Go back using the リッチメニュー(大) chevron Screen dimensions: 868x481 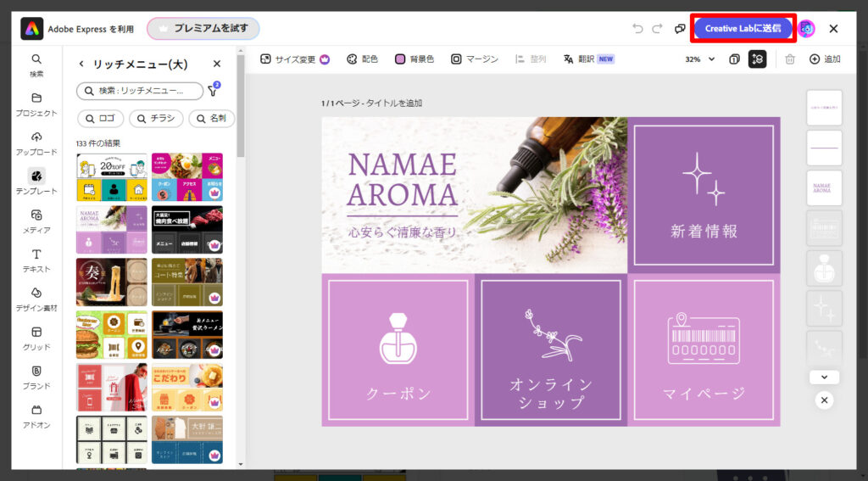tap(81, 64)
